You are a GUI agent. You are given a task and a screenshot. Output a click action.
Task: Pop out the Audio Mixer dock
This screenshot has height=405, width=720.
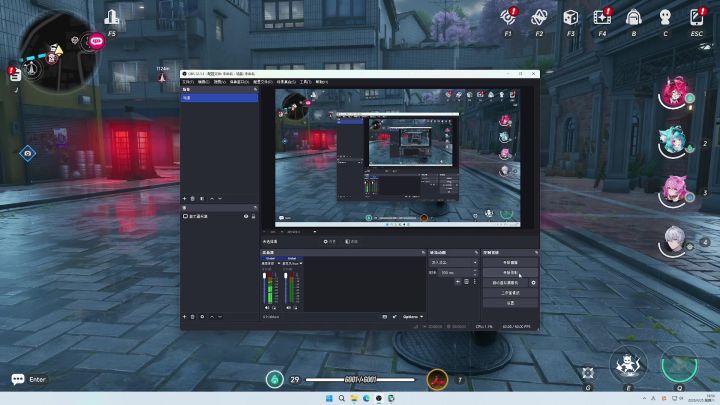pyautogui.click(x=423, y=253)
